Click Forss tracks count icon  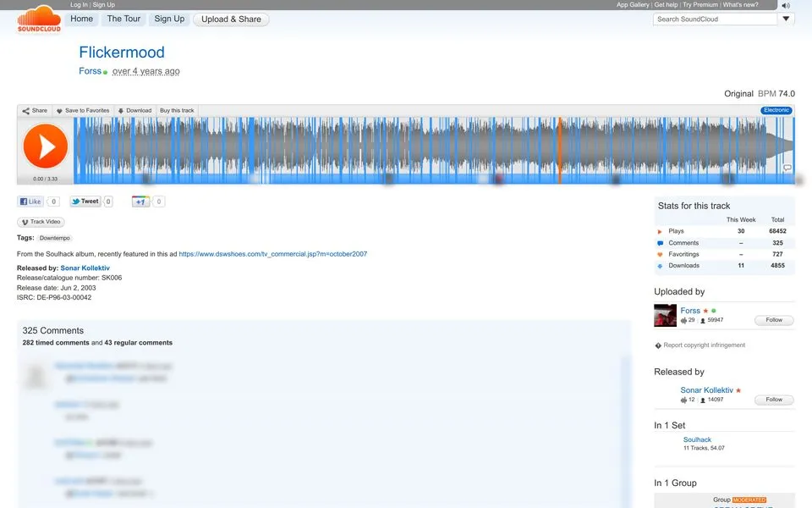point(683,320)
